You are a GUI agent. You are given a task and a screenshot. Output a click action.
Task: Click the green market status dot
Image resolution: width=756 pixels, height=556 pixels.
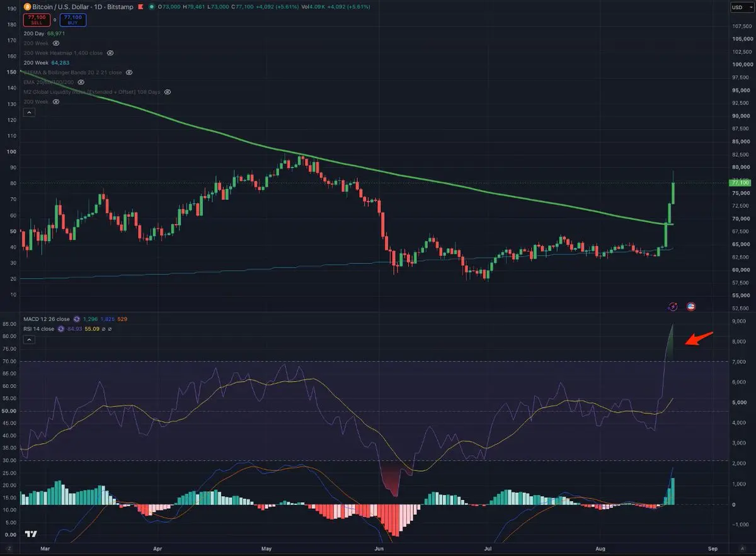[152, 6]
